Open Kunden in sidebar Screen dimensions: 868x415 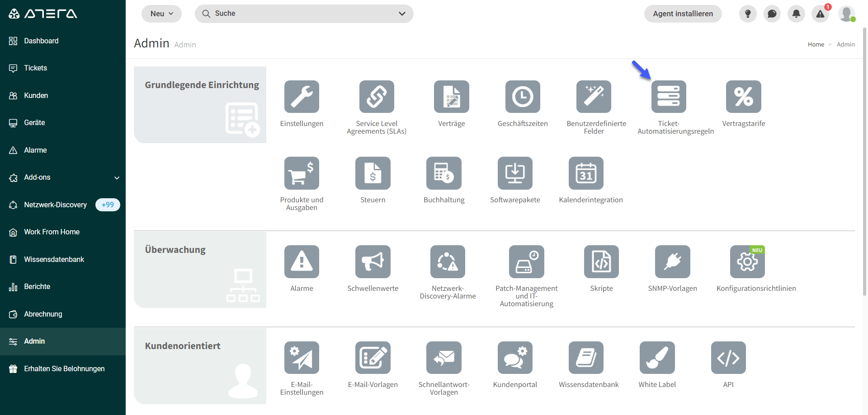(x=63, y=95)
